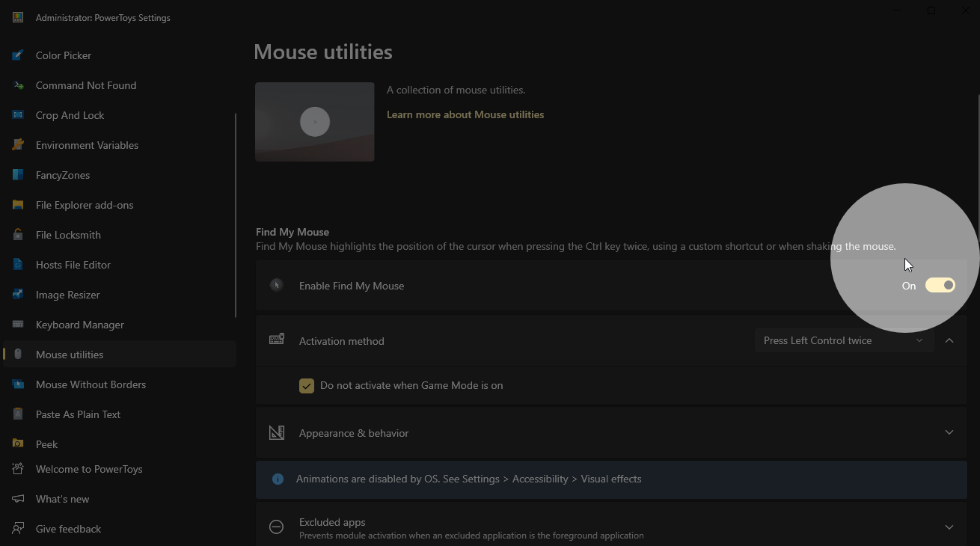
Task: Open What's new page
Action: point(120,499)
